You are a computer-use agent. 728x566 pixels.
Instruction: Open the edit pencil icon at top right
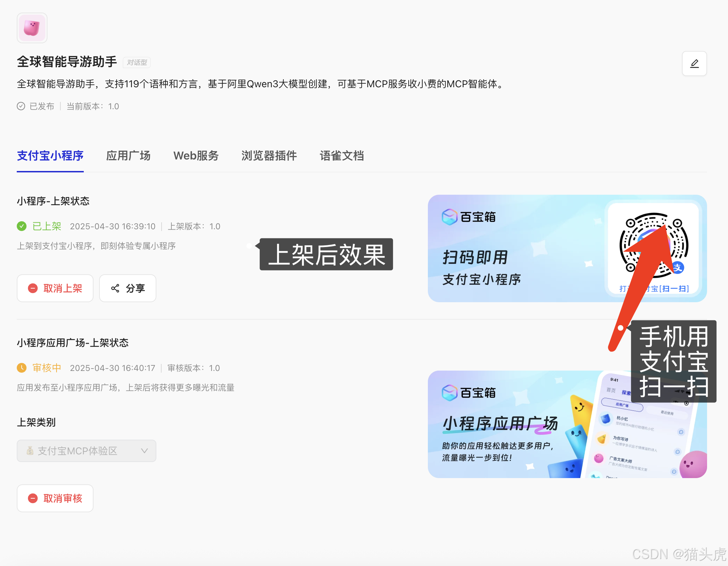(x=694, y=64)
